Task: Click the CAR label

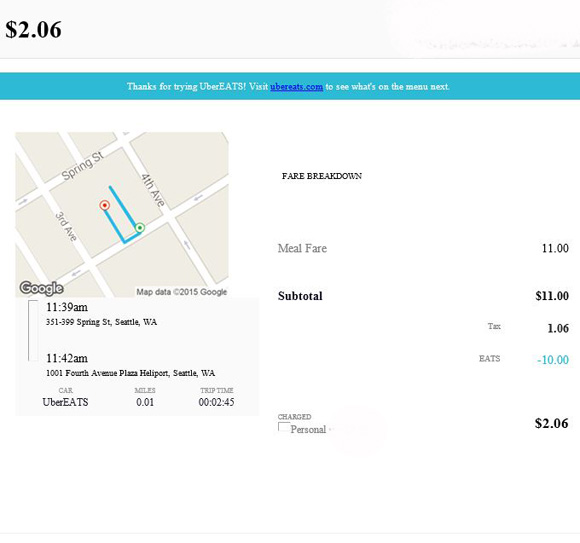Action: point(65,390)
